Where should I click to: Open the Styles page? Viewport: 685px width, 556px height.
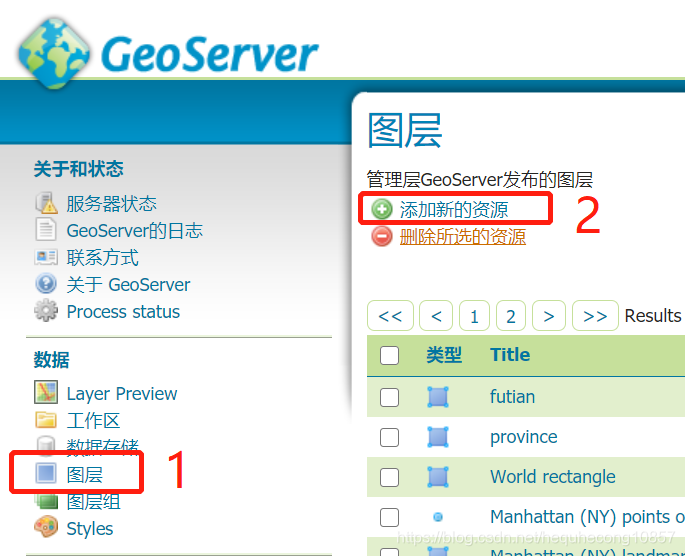point(90,528)
